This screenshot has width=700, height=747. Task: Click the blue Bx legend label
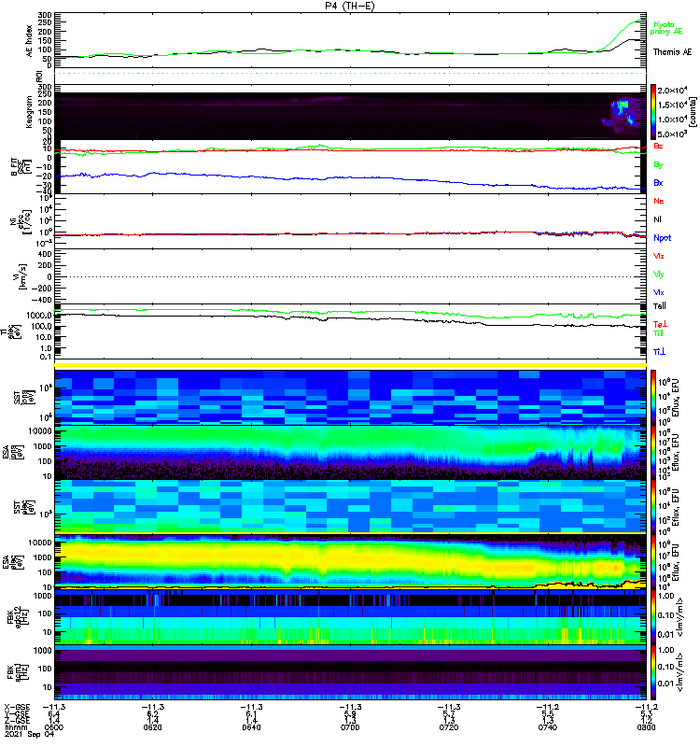pyautogui.click(x=658, y=182)
